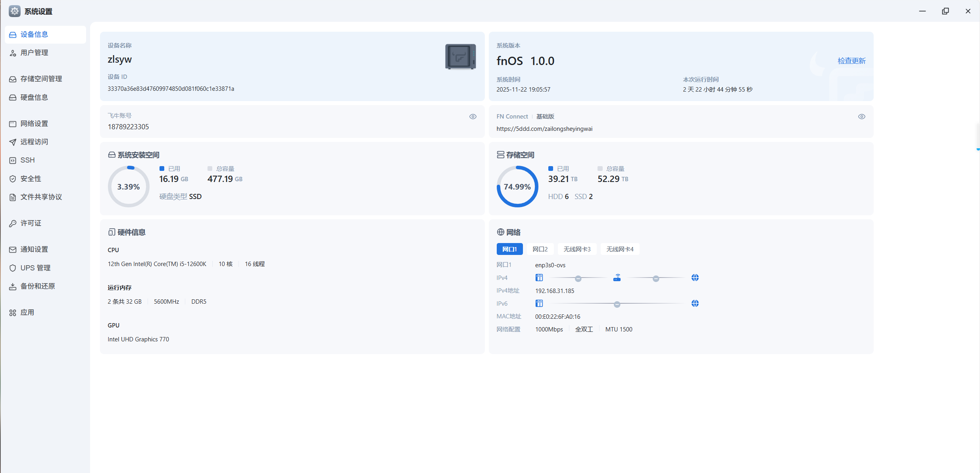Open 备份和还原 in the sidebar
Image resolution: width=980 pixels, height=473 pixels.
[x=37, y=286]
